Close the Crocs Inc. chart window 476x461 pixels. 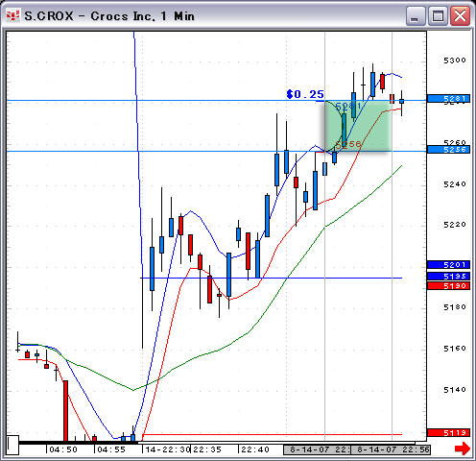click(x=460, y=15)
